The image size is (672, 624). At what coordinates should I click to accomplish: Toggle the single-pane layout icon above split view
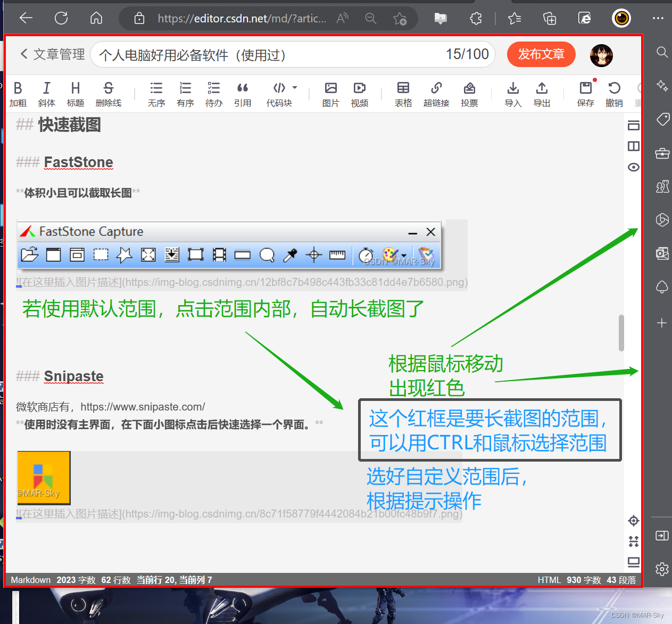coord(633,126)
